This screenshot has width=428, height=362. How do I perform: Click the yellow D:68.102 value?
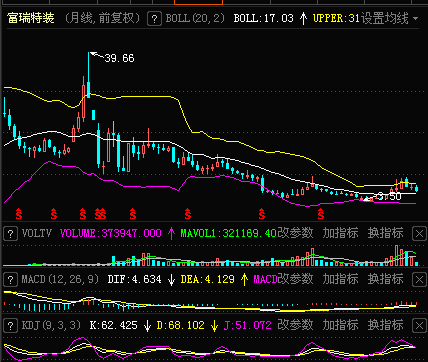(180, 325)
